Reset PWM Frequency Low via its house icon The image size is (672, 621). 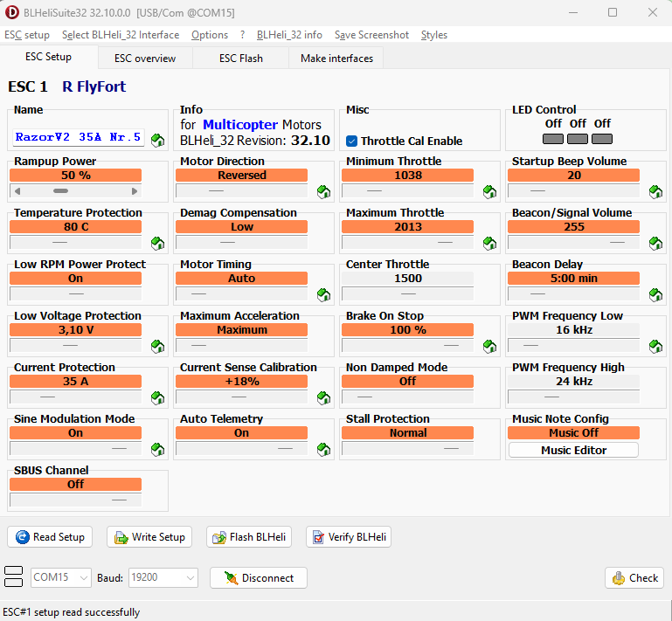655,346
